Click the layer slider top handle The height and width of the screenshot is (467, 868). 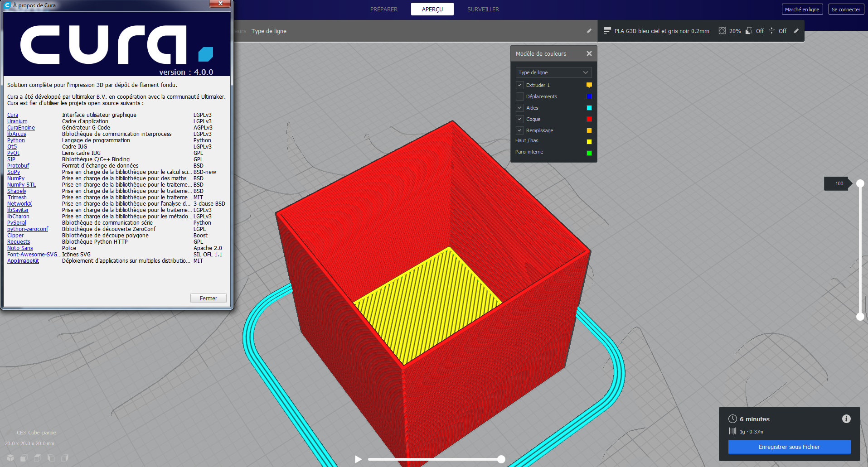coord(860,183)
